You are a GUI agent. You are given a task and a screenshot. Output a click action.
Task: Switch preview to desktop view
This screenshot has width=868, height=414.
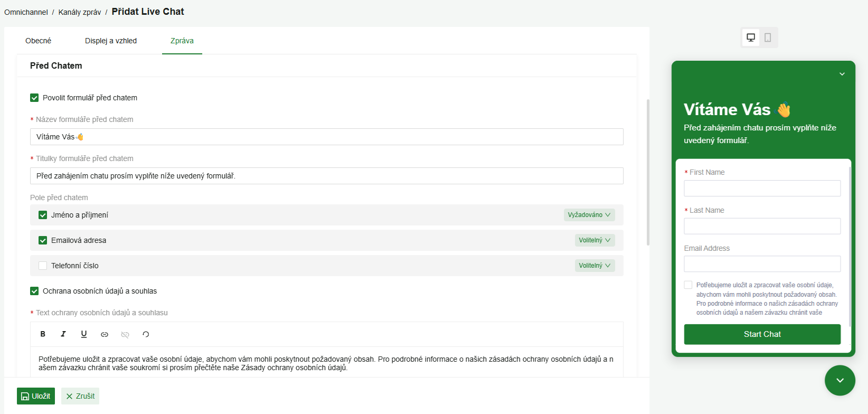coord(751,37)
